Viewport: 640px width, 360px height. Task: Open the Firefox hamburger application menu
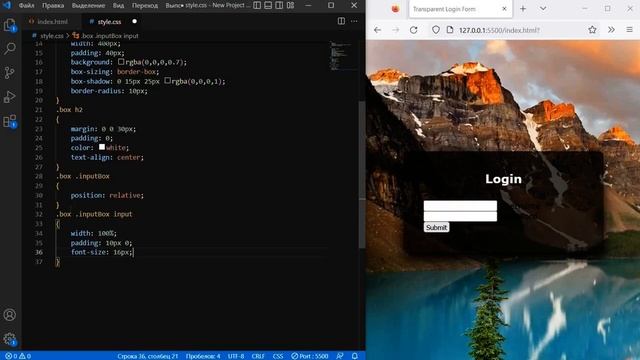coord(629,30)
